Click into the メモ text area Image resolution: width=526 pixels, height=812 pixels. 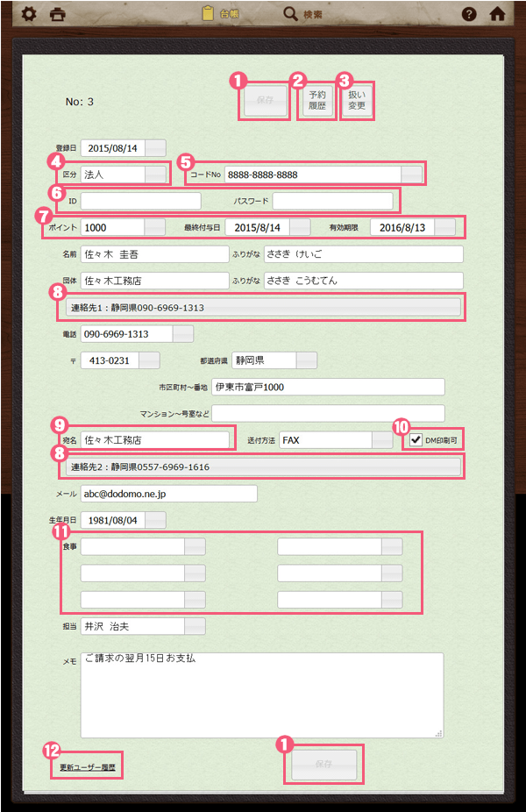(261, 694)
